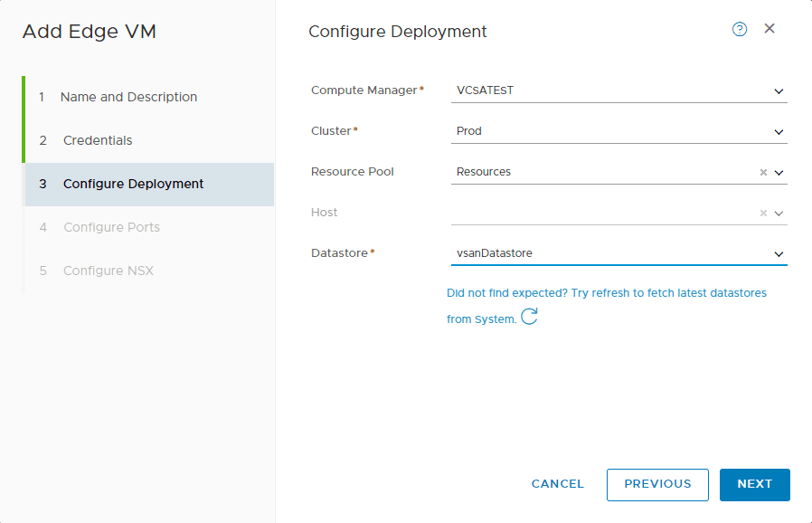The image size is (812, 523).
Task: Click the PREVIOUS button
Action: (x=657, y=484)
